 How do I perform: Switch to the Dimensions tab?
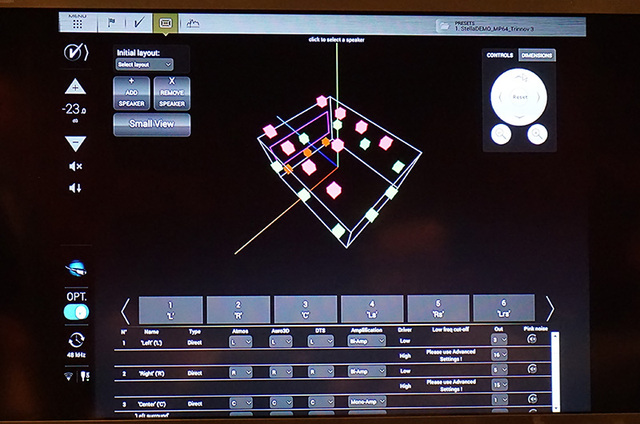tap(537, 55)
